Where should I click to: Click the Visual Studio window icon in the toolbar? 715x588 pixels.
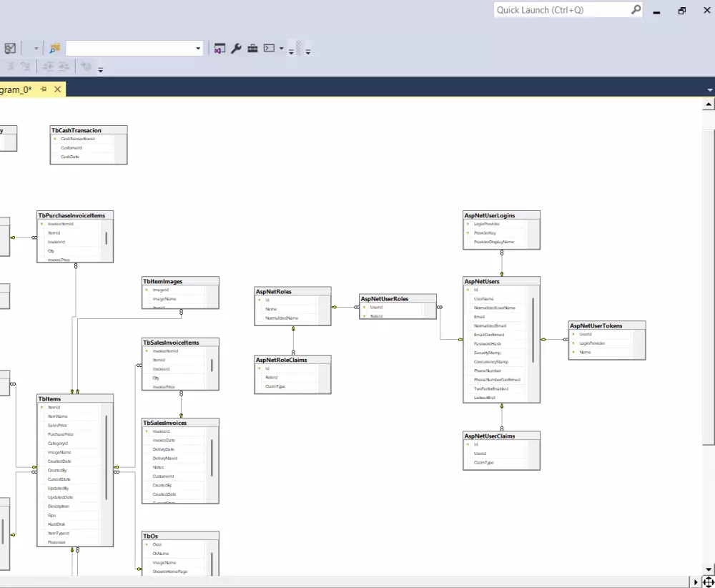220,48
